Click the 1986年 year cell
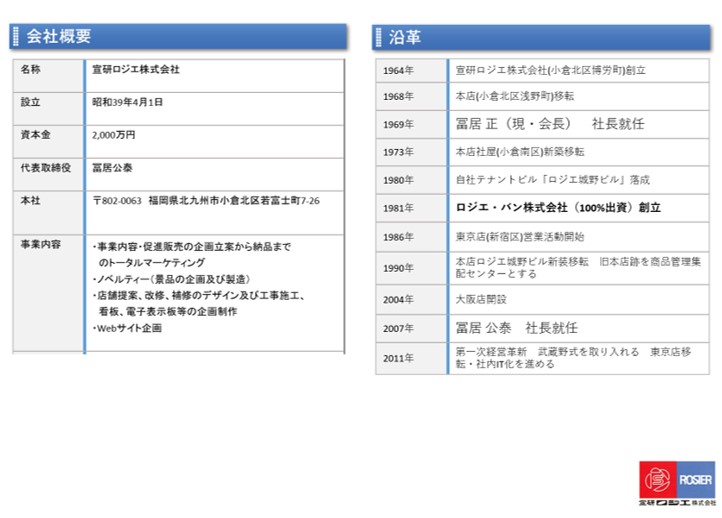The image size is (722, 518). tap(411, 238)
